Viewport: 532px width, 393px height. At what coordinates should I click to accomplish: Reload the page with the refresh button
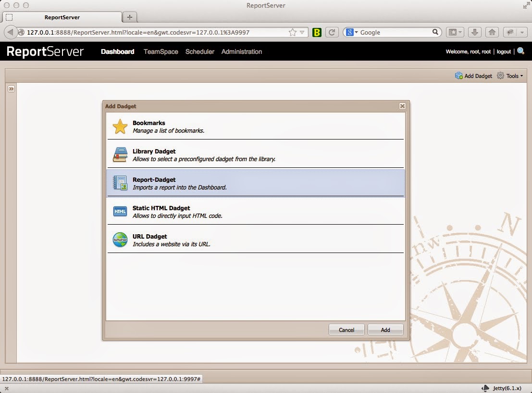click(x=332, y=32)
